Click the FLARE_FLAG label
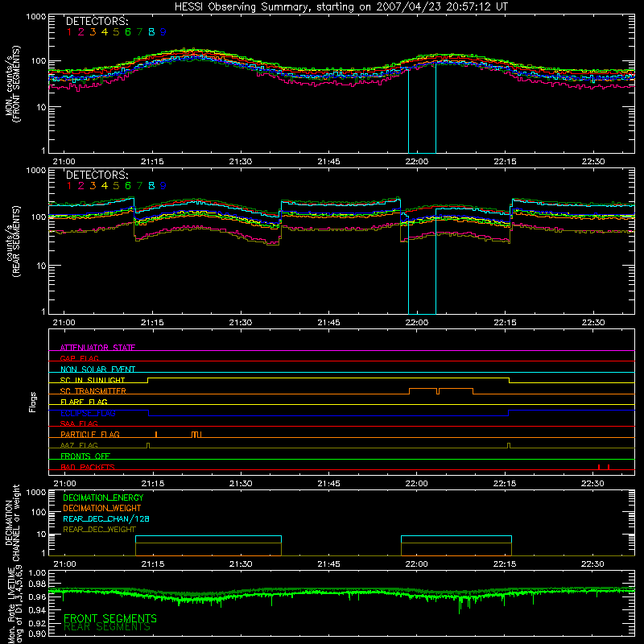 click(x=84, y=402)
